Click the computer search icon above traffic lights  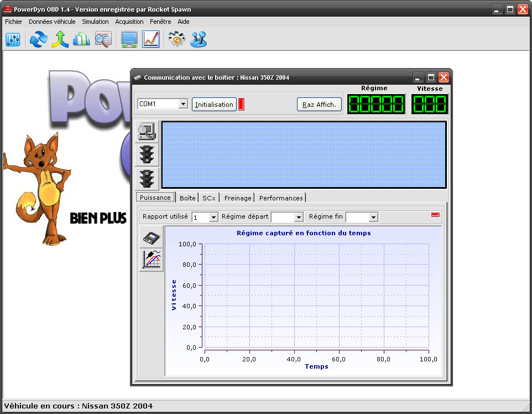click(x=147, y=132)
